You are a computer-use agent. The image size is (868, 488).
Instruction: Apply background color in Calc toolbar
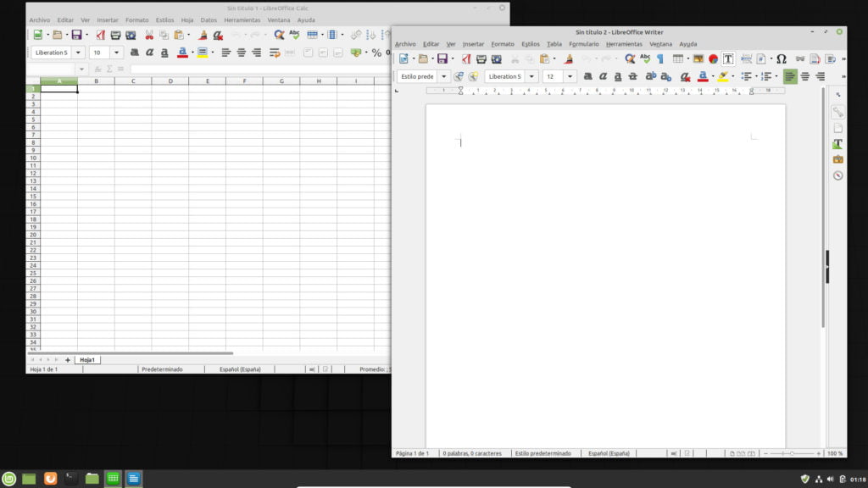coord(202,53)
